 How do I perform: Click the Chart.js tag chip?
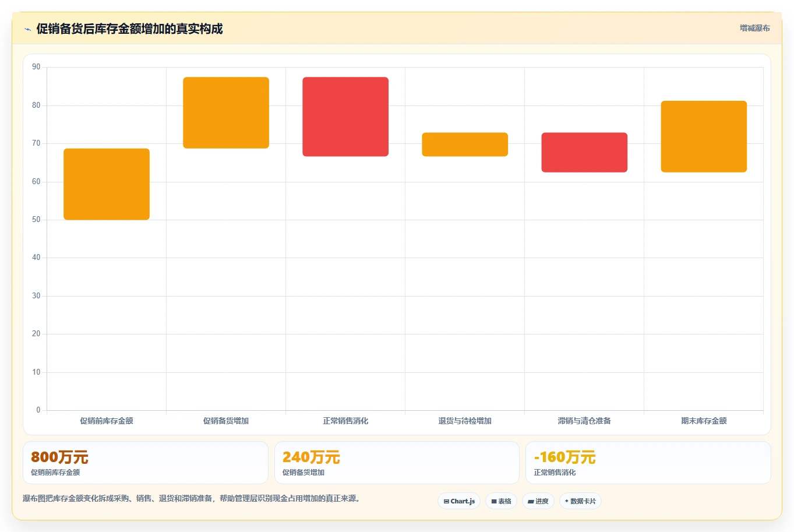459,501
